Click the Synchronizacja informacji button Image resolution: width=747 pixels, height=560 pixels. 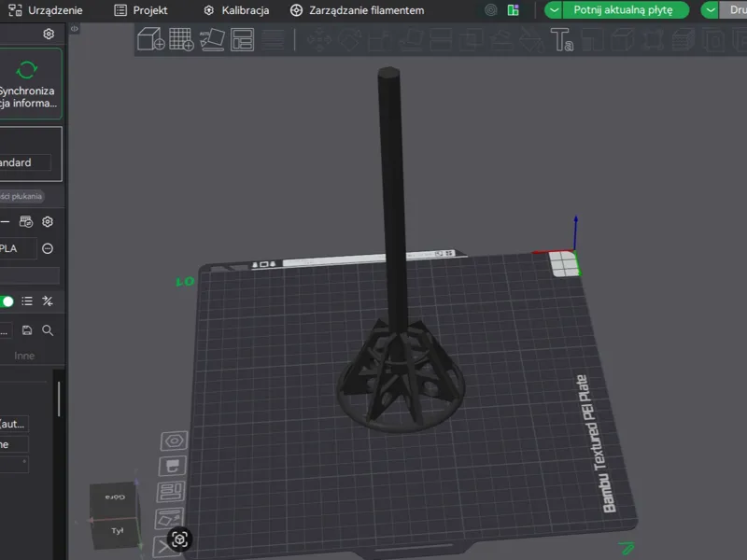[x=30, y=83]
